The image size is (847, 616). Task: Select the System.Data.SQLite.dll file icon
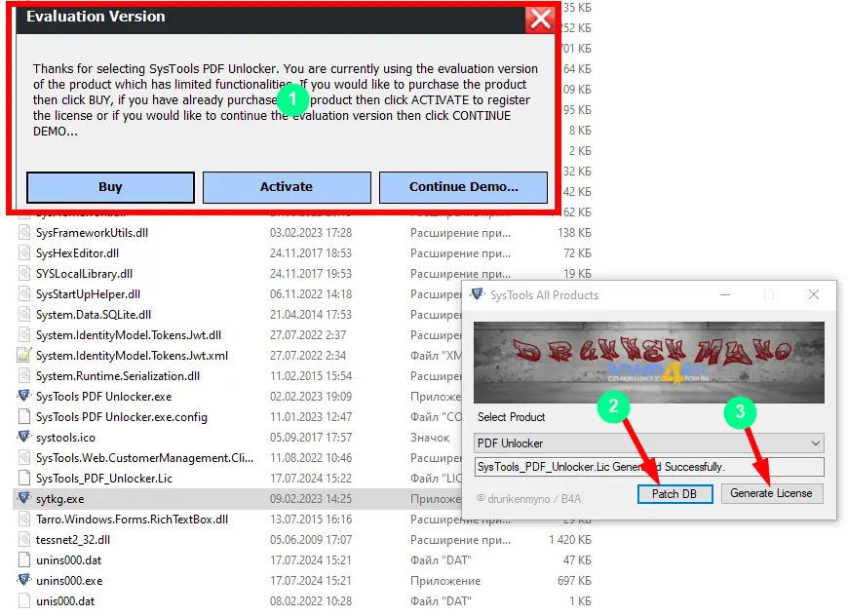point(24,315)
